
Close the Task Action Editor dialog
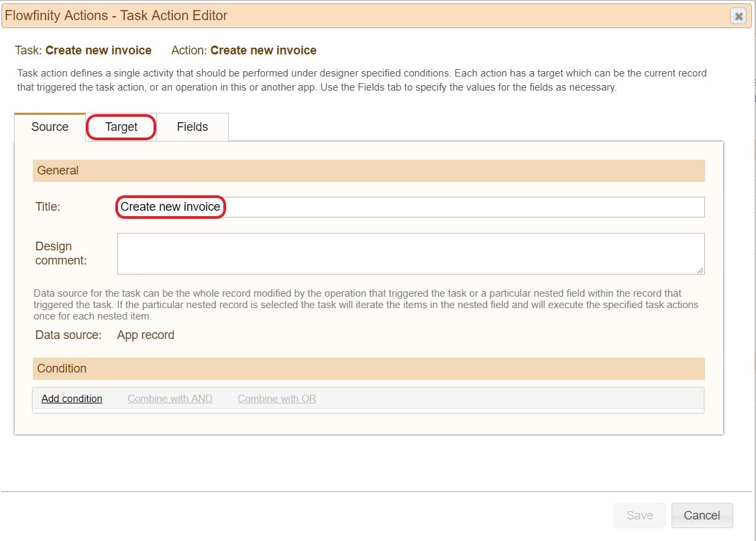[x=739, y=16]
